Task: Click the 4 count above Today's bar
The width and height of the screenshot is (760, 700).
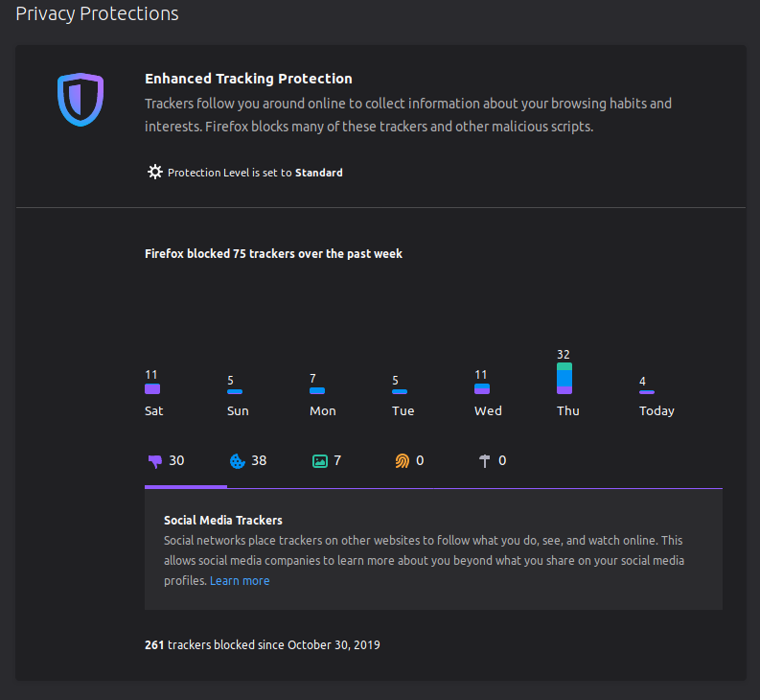Action: click(x=642, y=382)
